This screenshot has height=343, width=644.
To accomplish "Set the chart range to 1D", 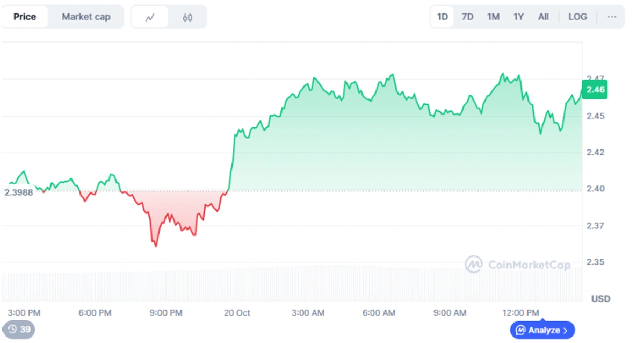I will click(442, 17).
